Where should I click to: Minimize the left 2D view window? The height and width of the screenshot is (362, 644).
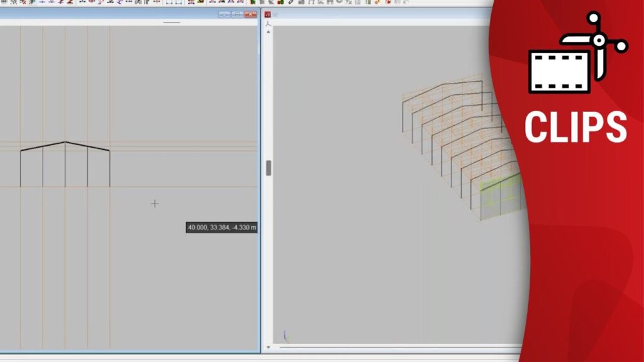pos(224,14)
